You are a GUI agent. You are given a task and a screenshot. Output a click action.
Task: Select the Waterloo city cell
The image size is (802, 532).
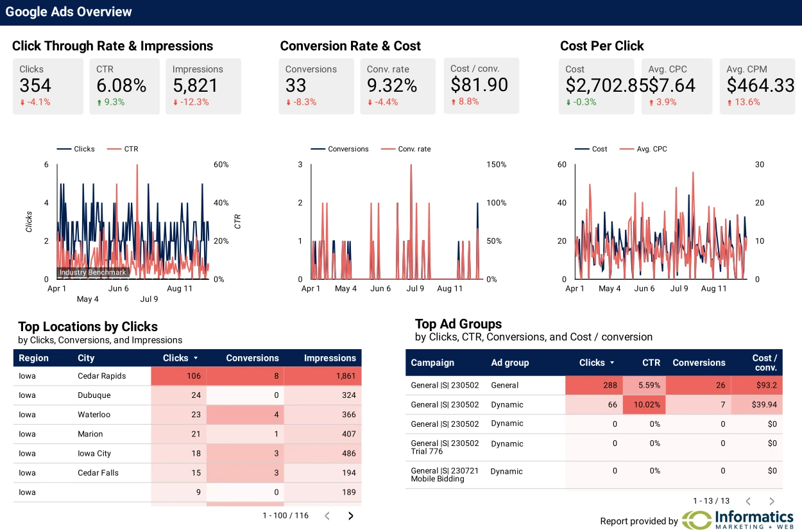pyautogui.click(x=94, y=415)
